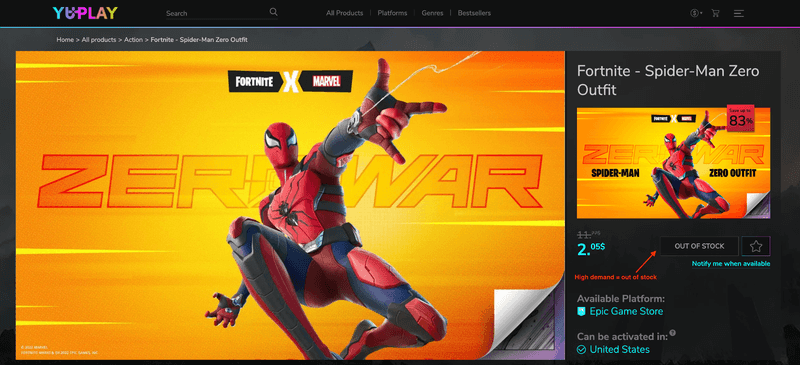Viewport: 800px width, 365px height.
Task: Open the Epic Game Store platform link
Action: [x=626, y=311]
